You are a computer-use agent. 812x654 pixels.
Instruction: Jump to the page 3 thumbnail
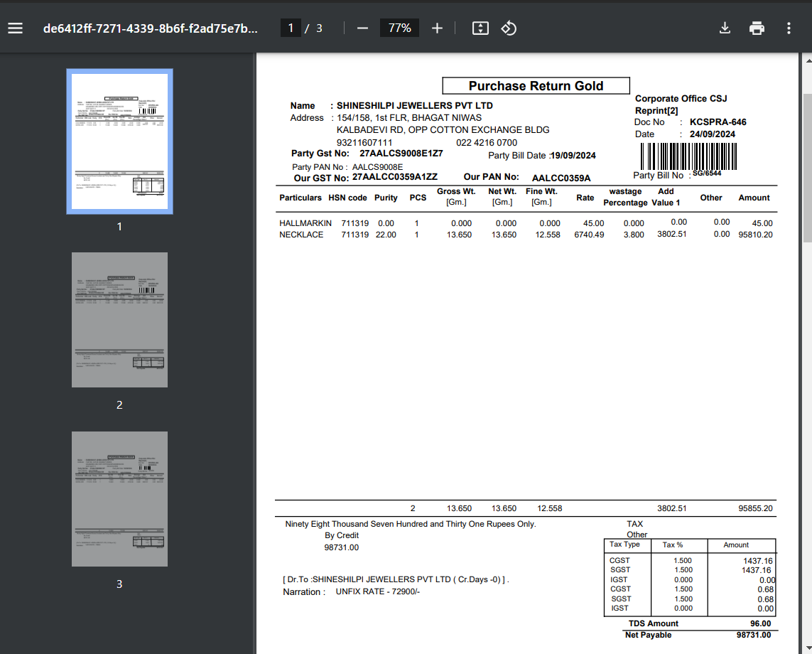pos(119,499)
